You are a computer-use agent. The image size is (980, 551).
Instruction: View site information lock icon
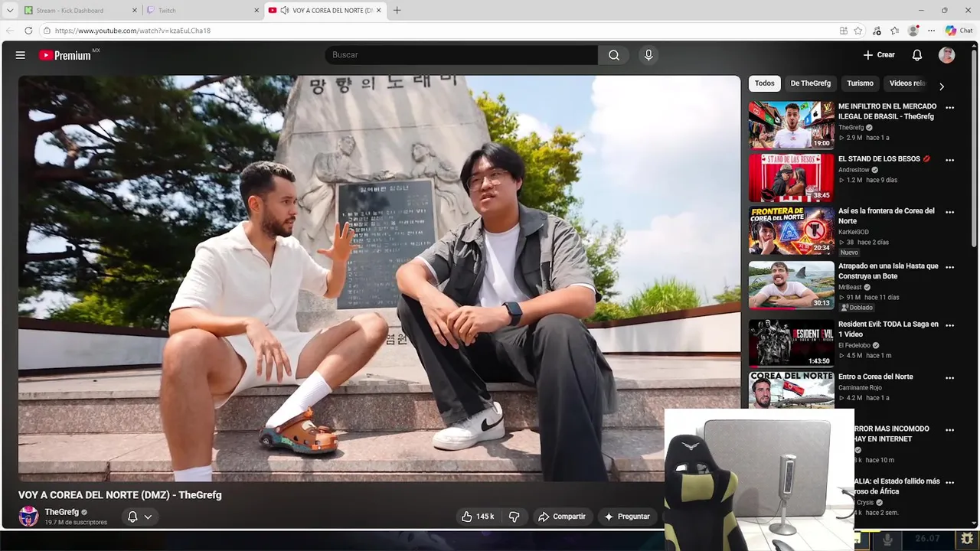click(47, 31)
